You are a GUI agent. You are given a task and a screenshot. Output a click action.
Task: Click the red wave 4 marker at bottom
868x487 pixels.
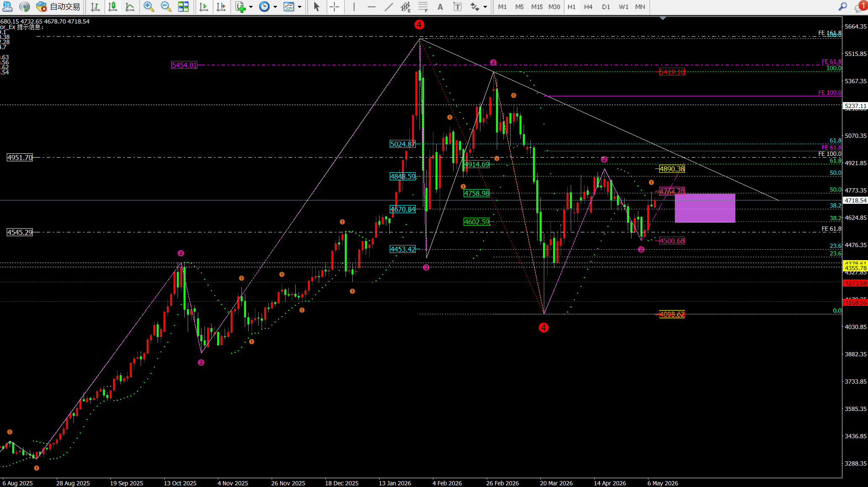pos(543,327)
